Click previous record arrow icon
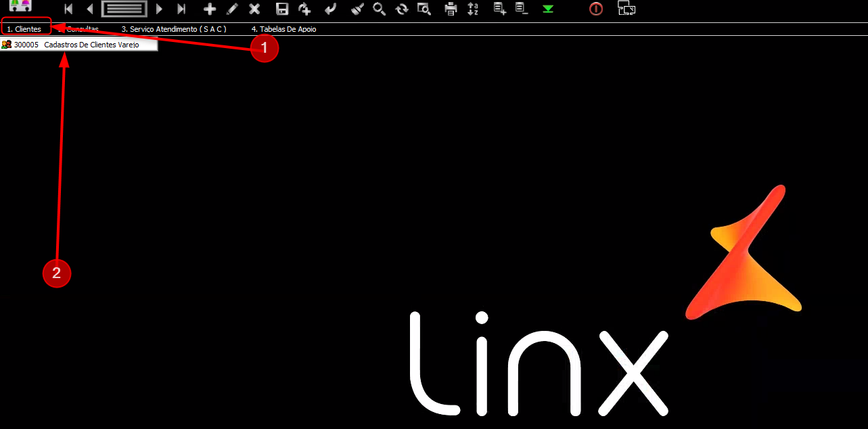 (90, 9)
